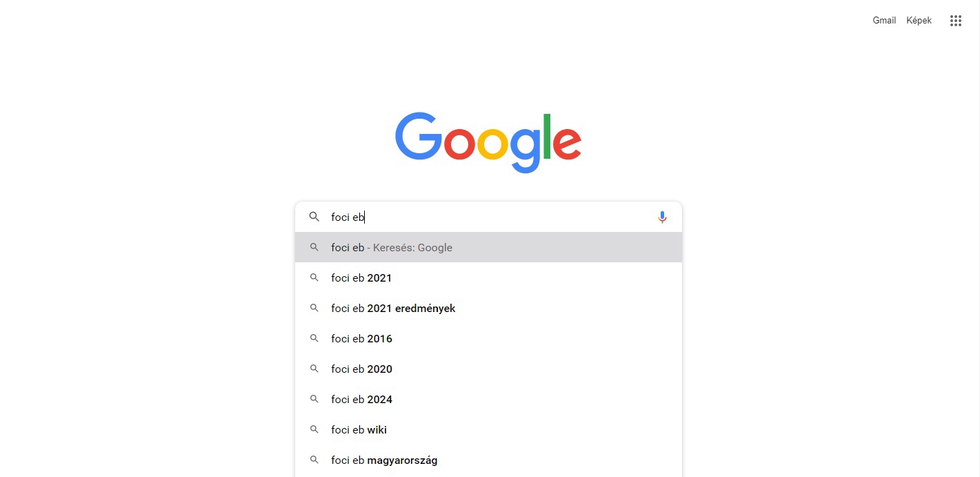Click in the search field containing 'foci eb'

[490, 217]
